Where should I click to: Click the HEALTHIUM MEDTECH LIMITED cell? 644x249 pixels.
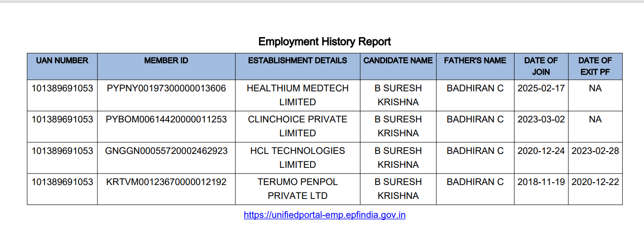[x=298, y=95]
